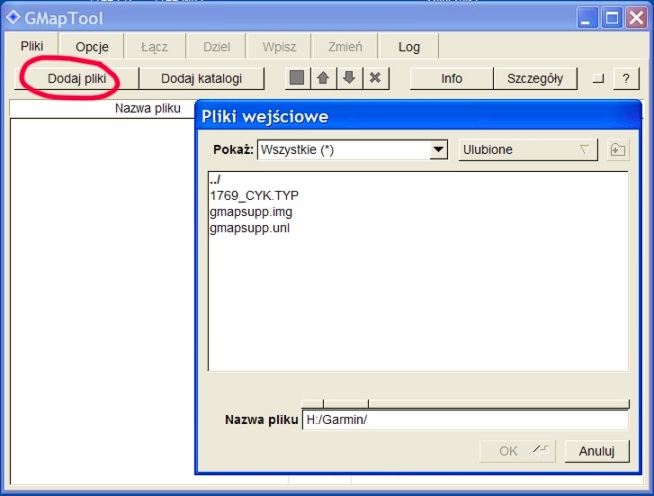Click the Nazwa pliku path input field
This screenshot has width=654, height=496.
(x=465, y=420)
